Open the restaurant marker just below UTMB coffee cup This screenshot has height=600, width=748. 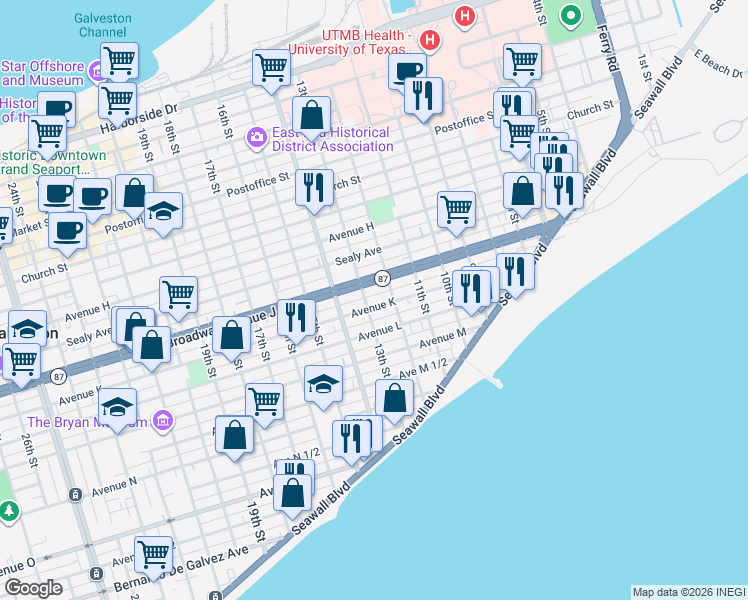click(423, 96)
